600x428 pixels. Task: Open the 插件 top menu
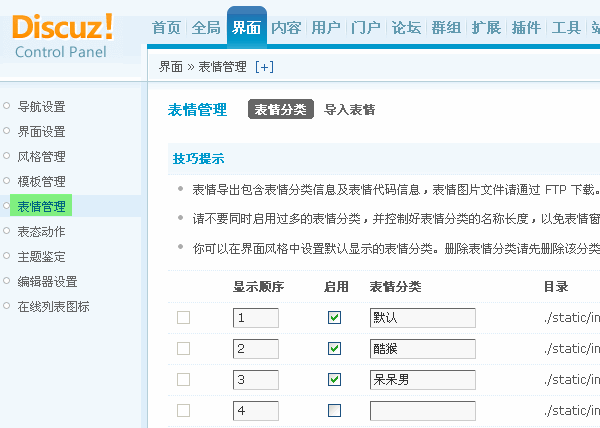coord(526,28)
